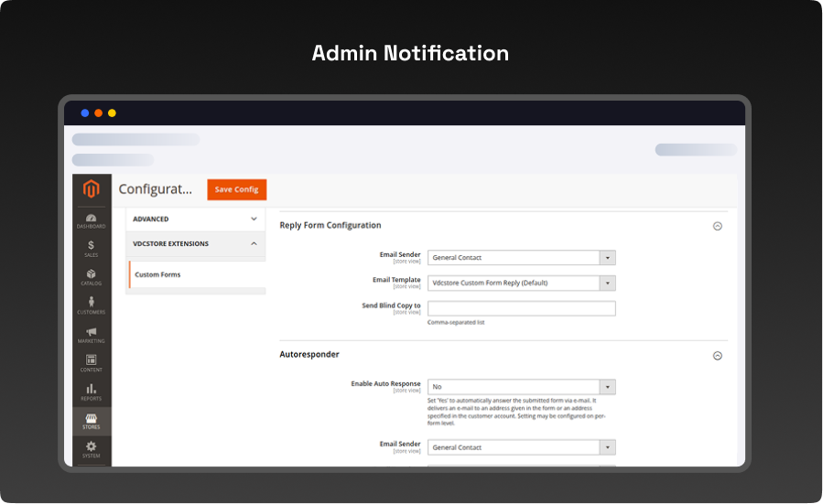Open the Customers person icon
This screenshot has height=504, width=823.
tap(91, 306)
